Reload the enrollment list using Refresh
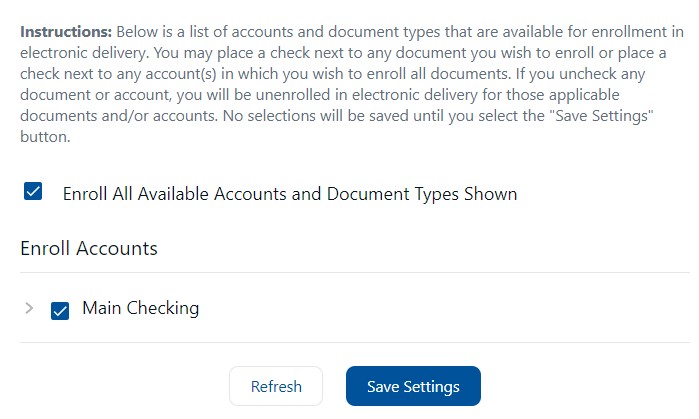Viewport: 699px width, 419px height. point(276,386)
